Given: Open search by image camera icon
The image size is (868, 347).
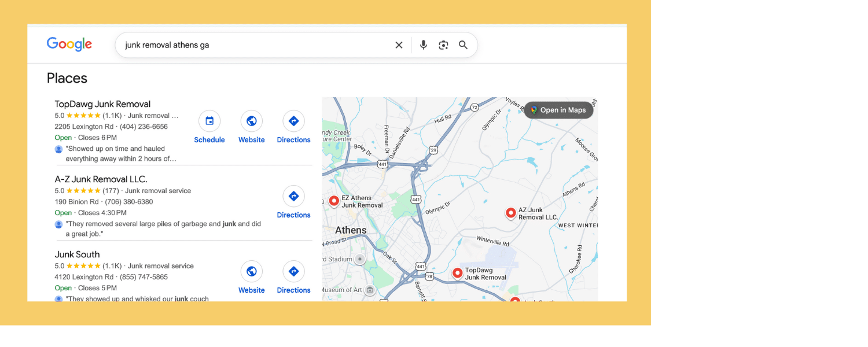Looking at the screenshot, I should pos(443,45).
